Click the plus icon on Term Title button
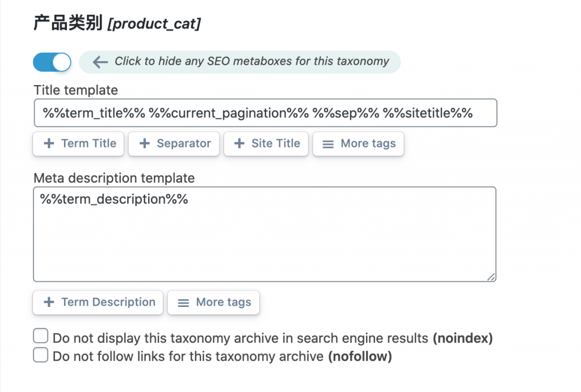 pyautogui.click(x=49, y=144)
